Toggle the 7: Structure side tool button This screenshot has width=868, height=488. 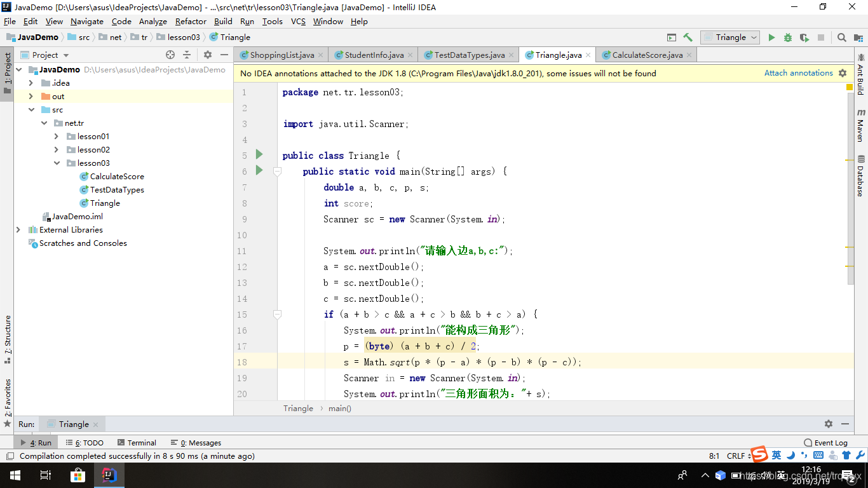tap(7, 339)
